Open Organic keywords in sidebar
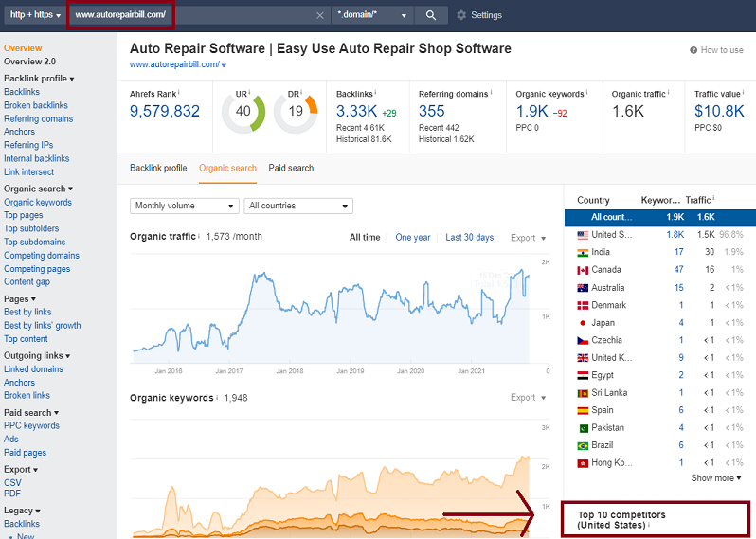 click(38, 203)
